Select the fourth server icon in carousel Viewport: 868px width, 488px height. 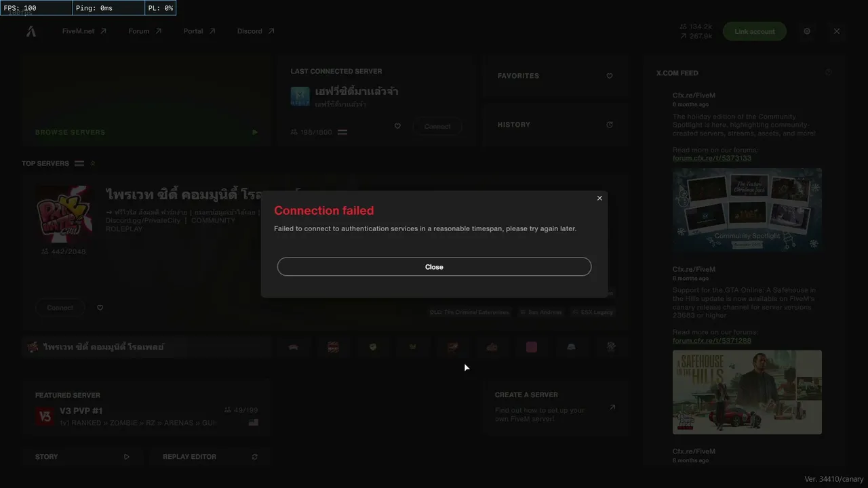pos(412,347)
